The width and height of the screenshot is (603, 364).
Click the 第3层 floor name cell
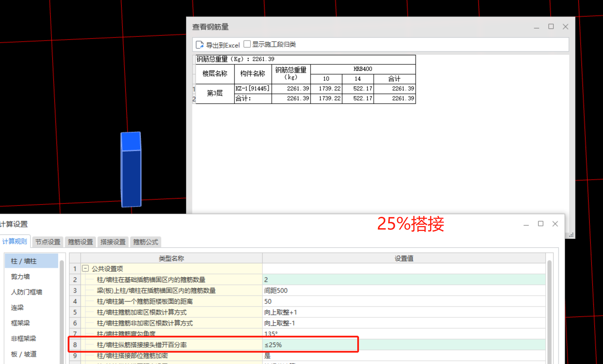pos(215,93)
